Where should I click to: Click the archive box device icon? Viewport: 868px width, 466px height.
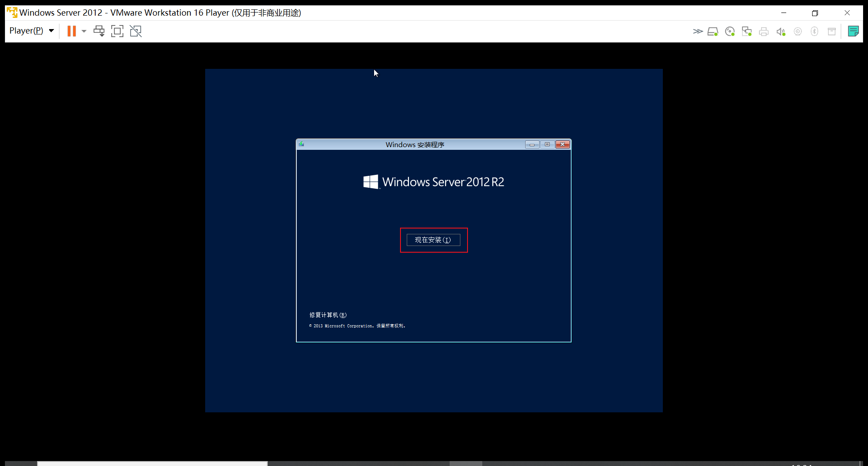(832, 31)
